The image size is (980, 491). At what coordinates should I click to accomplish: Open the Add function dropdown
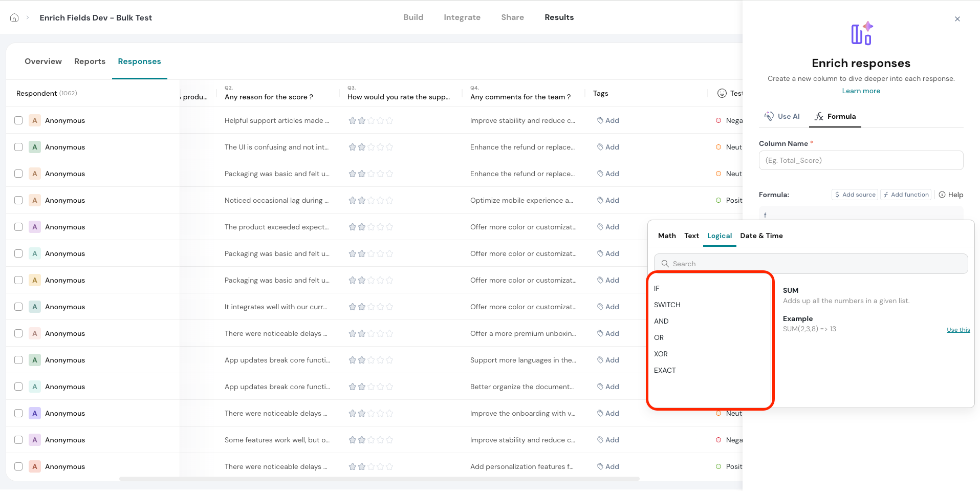coord(906,195)
